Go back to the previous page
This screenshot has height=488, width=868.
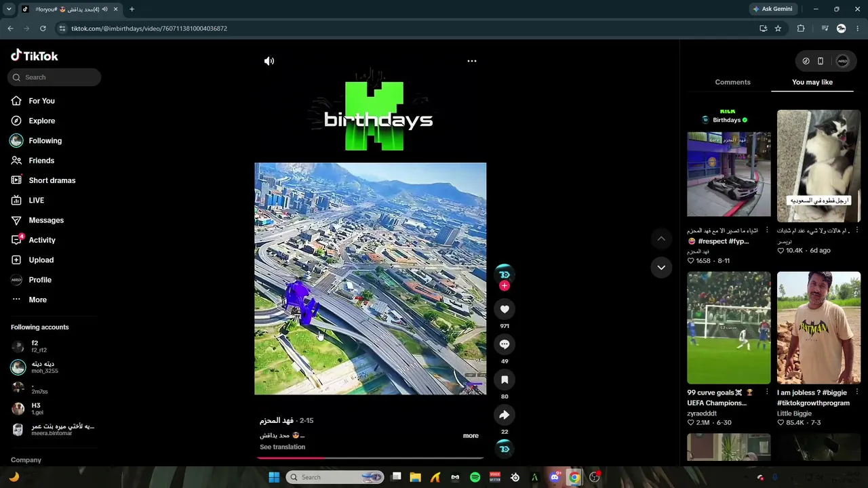coord(10,28)
